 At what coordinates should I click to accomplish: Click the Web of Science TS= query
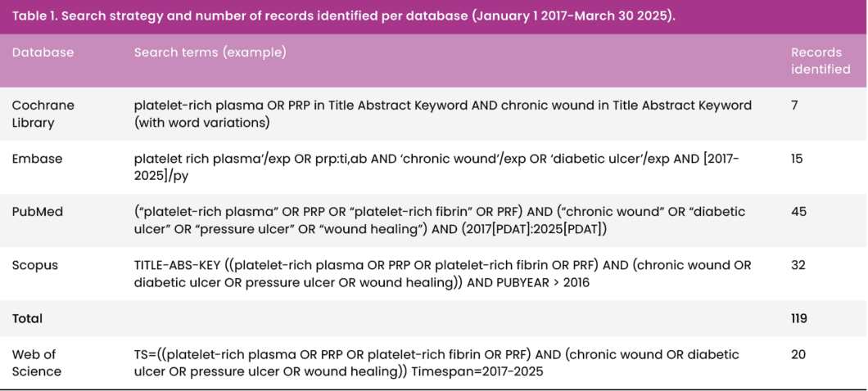pyautogui.click(x=436, y=363)
